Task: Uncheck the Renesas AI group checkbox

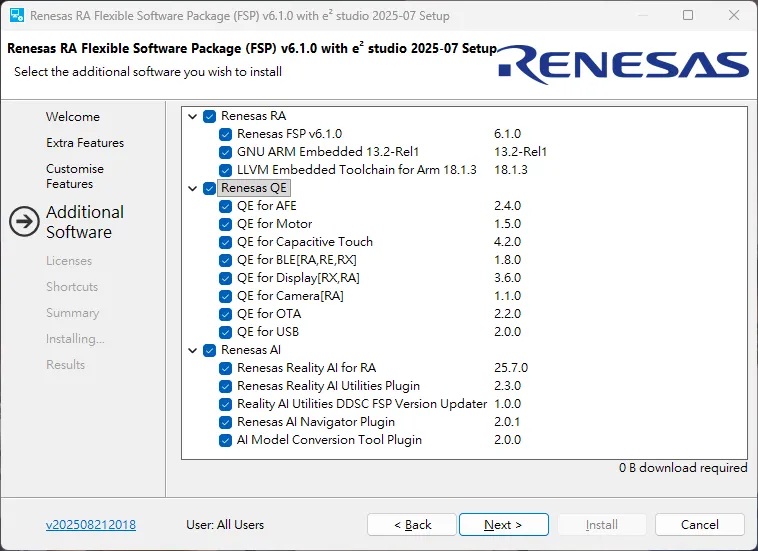Action: tap(210, 350)
